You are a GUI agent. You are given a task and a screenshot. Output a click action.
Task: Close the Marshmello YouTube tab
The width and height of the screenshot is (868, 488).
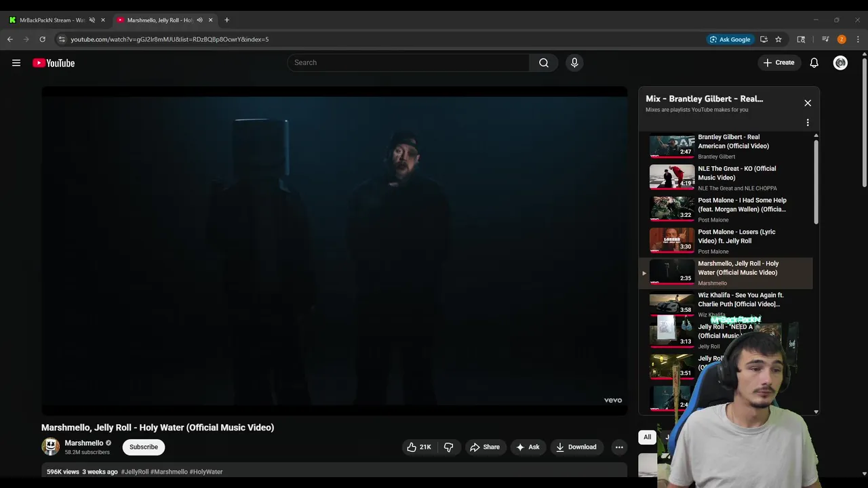point(210,20)
